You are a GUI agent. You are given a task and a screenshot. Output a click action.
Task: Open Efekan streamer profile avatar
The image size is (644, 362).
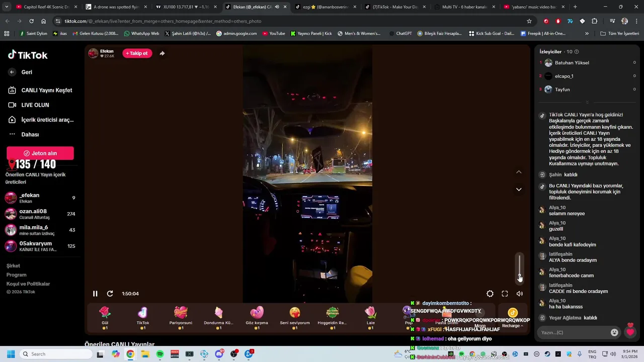[x=93, y=53]
